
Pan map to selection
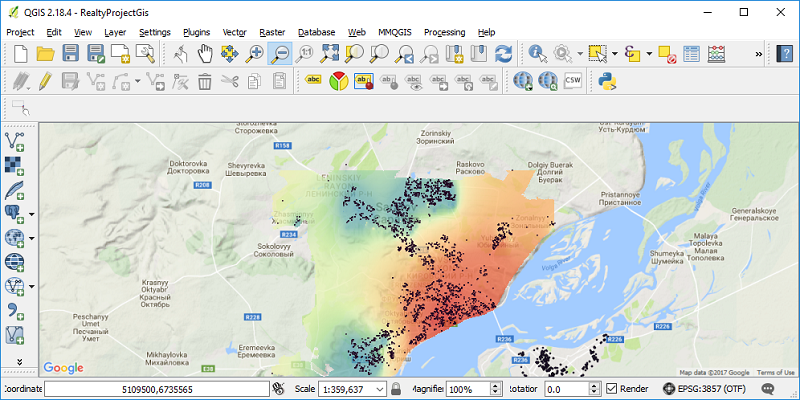click(x=230, y=54)
